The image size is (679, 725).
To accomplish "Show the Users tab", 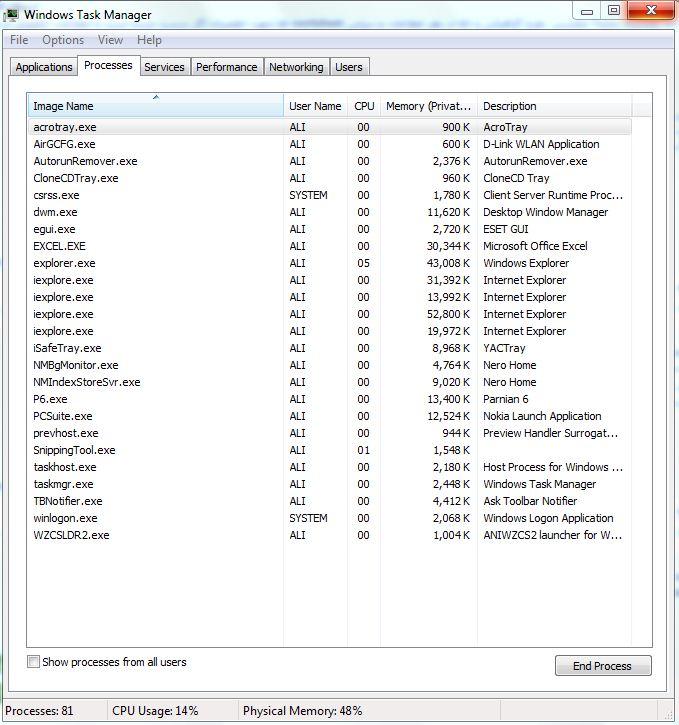I will coord(349,67).
